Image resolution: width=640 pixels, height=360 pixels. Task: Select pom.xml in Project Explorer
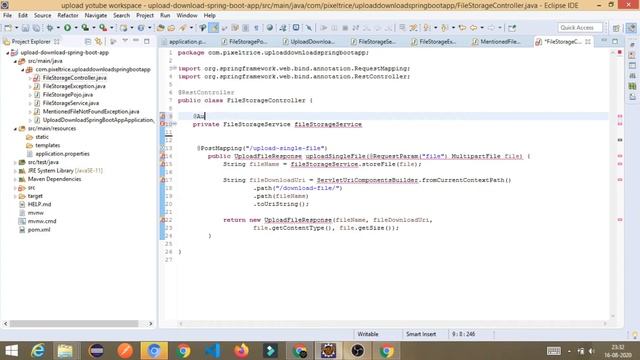39,230
